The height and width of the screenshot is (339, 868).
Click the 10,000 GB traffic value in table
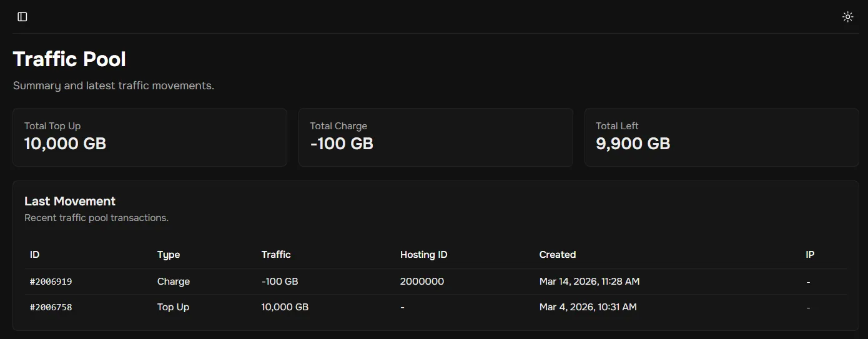285,307
